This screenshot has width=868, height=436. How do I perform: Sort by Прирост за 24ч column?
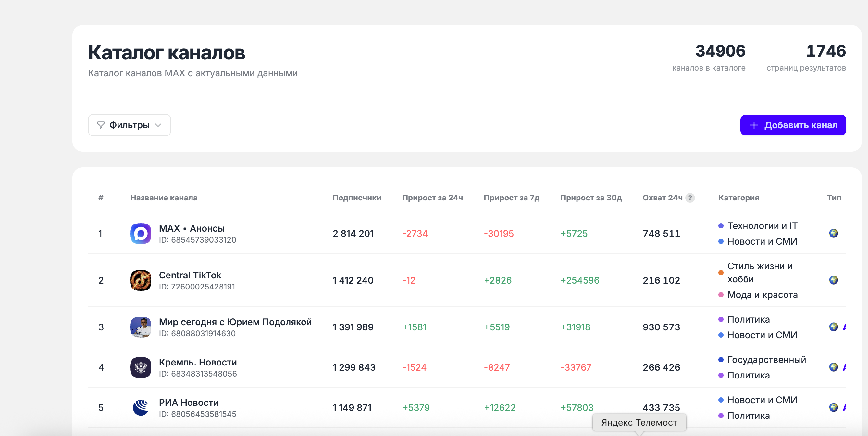pyautogui.click(x=432, y=198)
